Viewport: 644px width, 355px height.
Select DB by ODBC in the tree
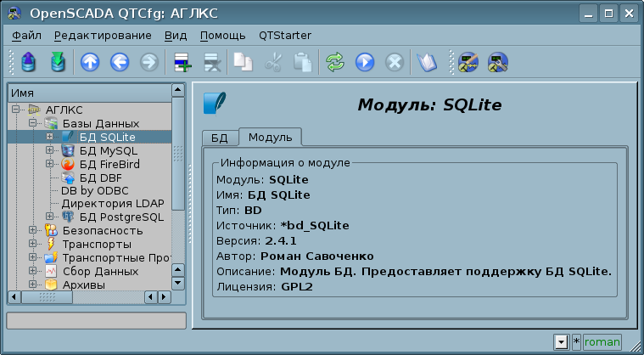coord(95,190)
